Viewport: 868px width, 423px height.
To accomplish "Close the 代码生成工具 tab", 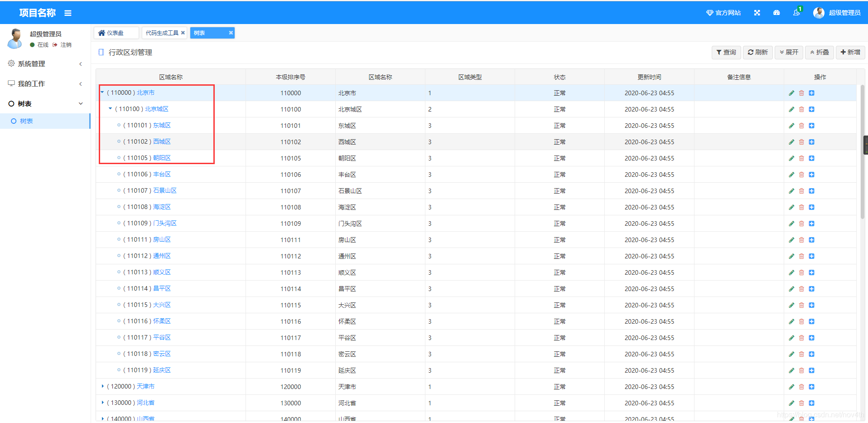I will coord(183,33).
